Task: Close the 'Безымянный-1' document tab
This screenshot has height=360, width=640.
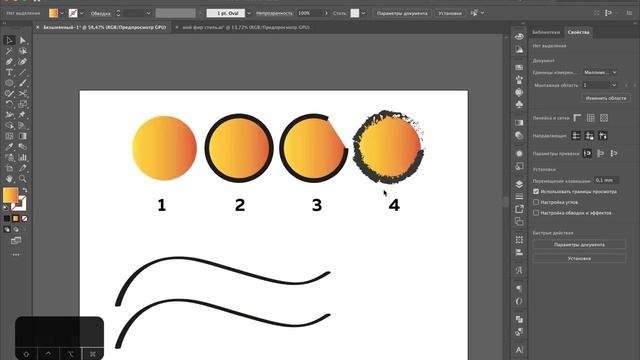Action: [x=38, y=27]
